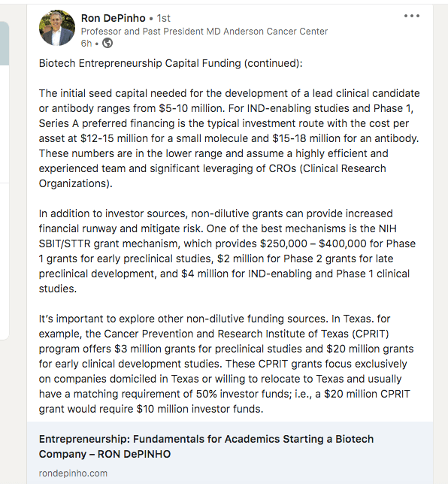Open Ron DePinho's profile photo
The image size is (448, 484).
[57, 28]
